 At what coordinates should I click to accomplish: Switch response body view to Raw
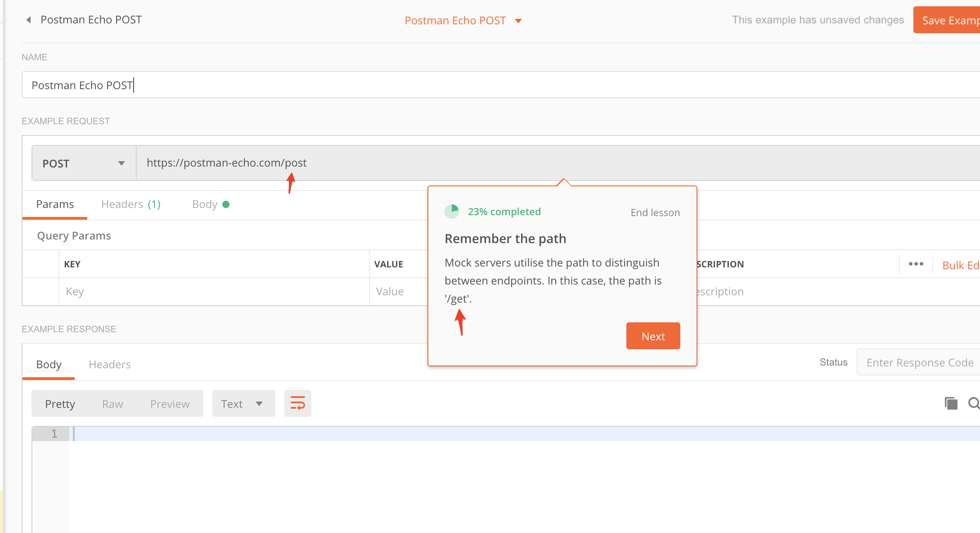coord(112,403)
